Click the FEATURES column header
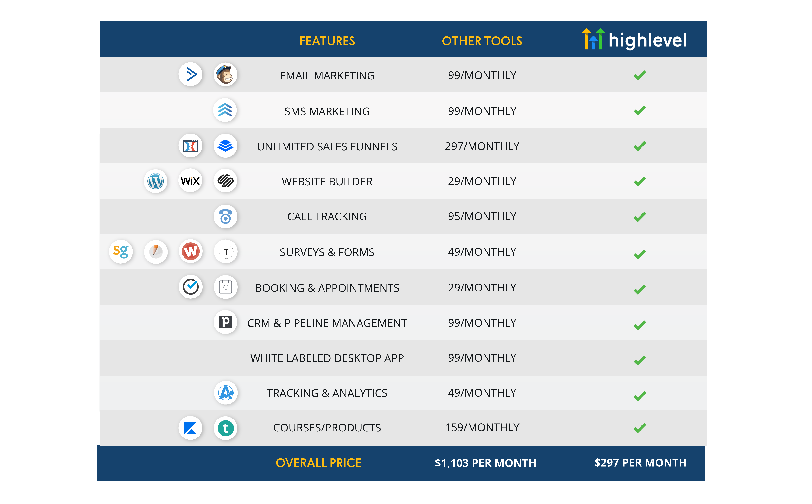812x504 pixels. (x=327, y=41)
